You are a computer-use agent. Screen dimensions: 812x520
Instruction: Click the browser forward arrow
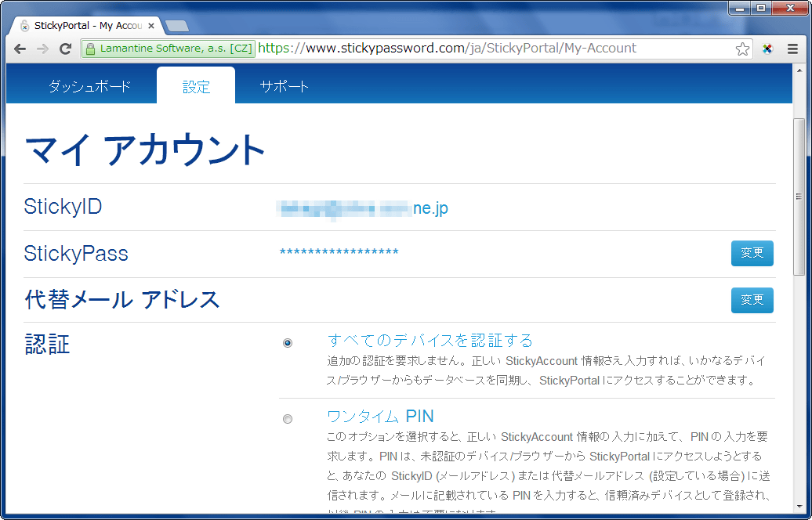coord(42,49)
